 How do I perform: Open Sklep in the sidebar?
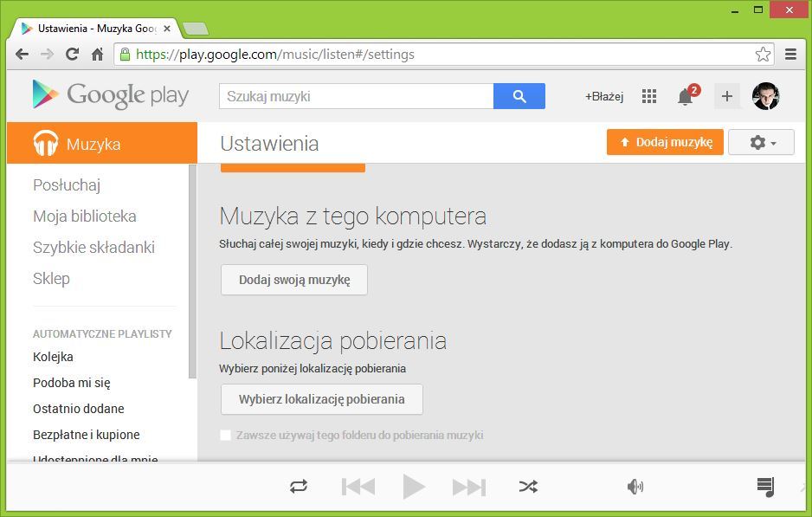[x=51, y=278]
